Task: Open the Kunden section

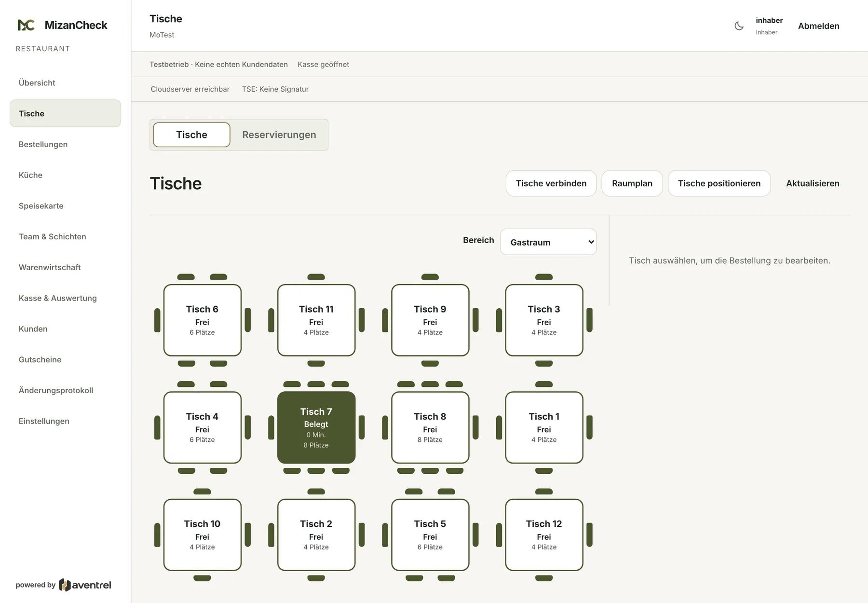Action: 65,329
